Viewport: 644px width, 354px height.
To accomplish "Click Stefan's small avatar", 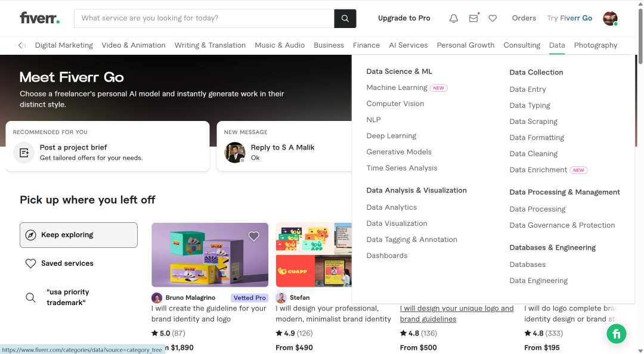I will pyautogui.click(x=281, y=298).
